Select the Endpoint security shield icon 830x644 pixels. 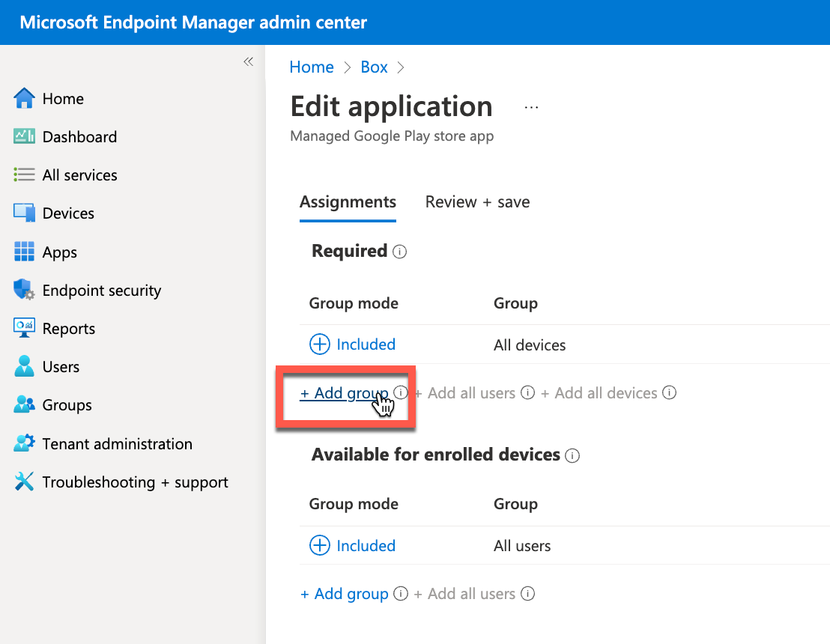coord(25,290)
